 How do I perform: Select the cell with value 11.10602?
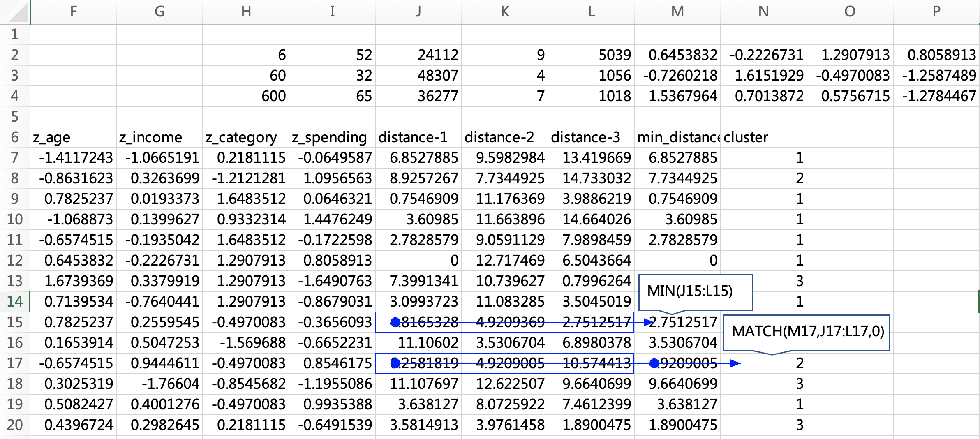[x=418, y=343]
